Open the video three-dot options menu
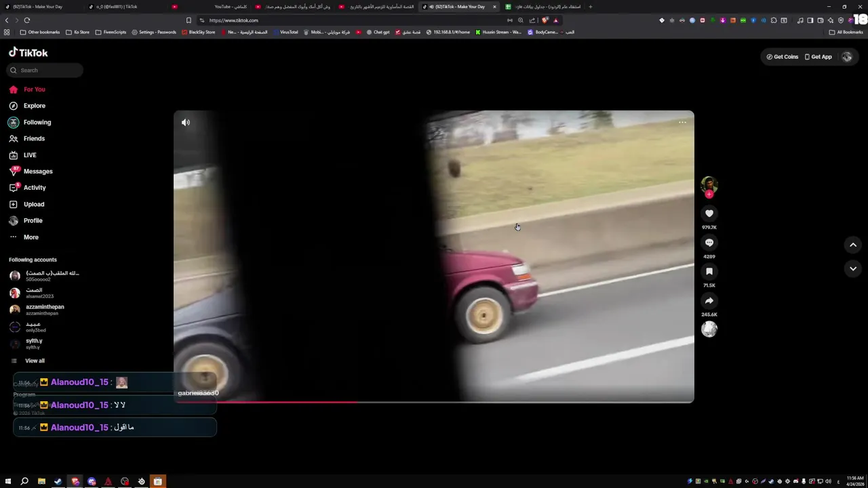 [x=682, y=122]
